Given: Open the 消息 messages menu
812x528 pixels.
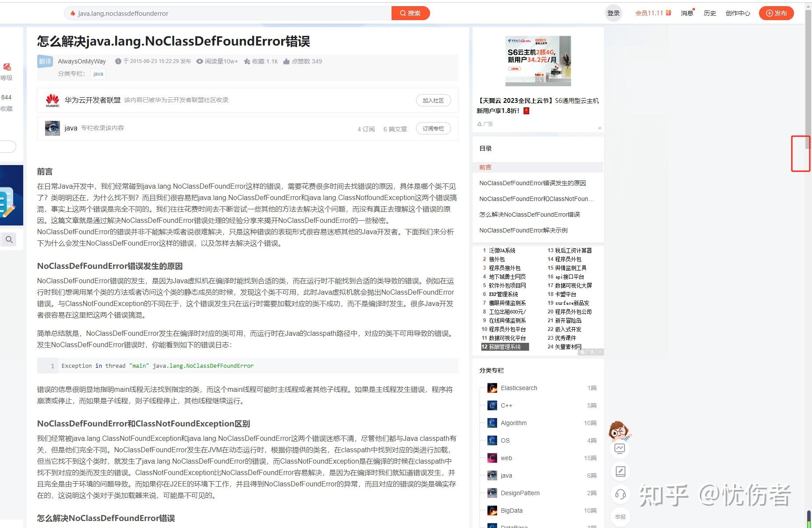Looking at the screenshot, I should (686, 13).
